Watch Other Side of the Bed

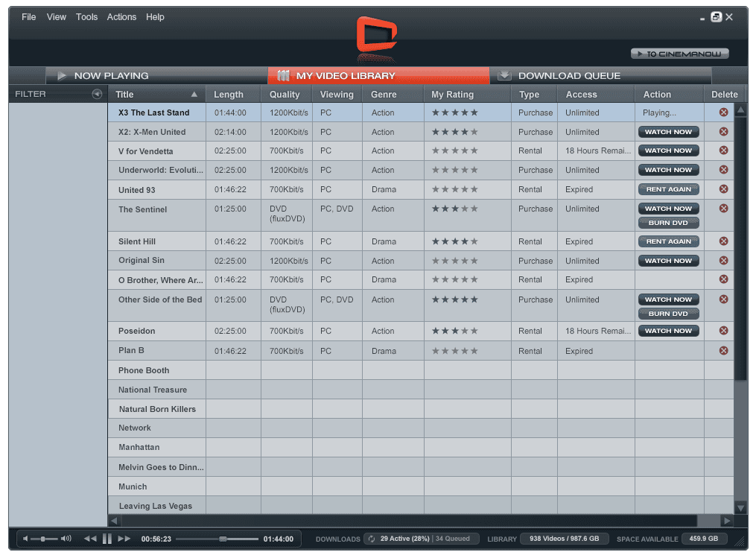(x=668, y=299)
